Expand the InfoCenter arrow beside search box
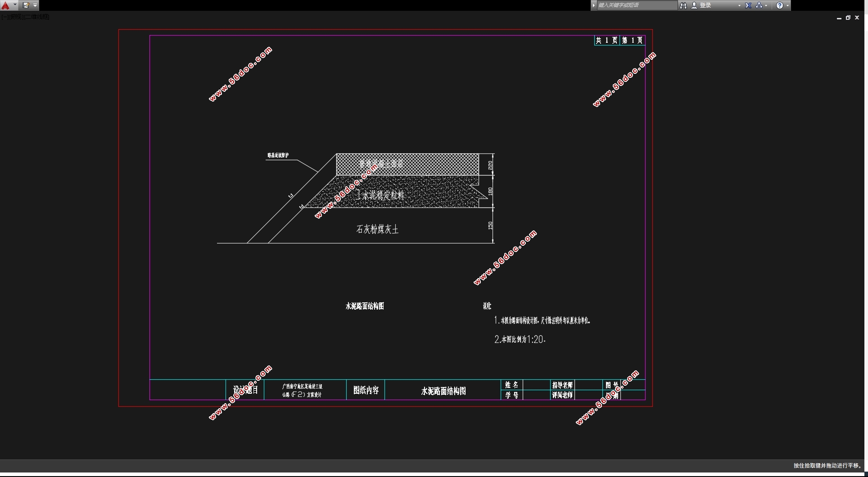Image resolution: width=868 pixels, height=477 pixels. tap(594, 5)
